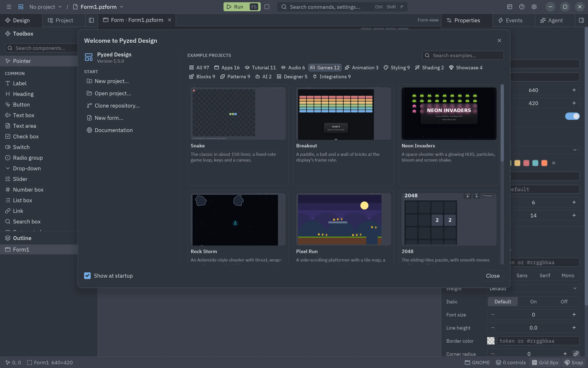Open the settings gear icon

click(x=534, y=7)
